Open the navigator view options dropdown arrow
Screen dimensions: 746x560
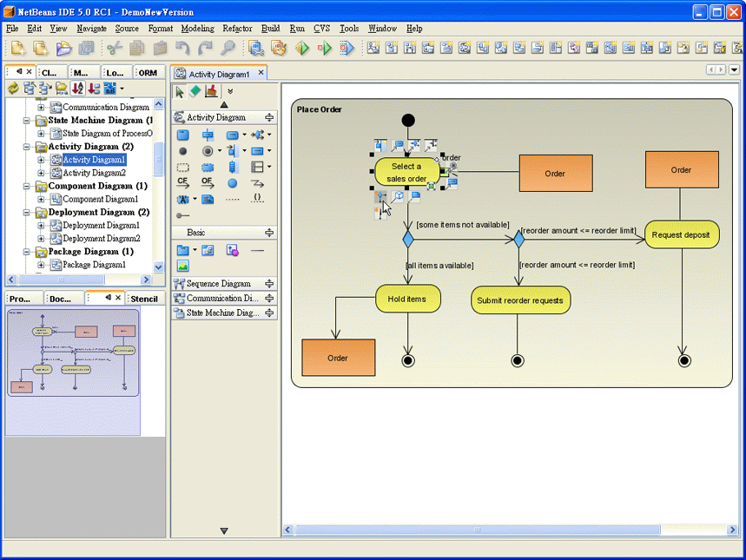(x=122, y=89)
